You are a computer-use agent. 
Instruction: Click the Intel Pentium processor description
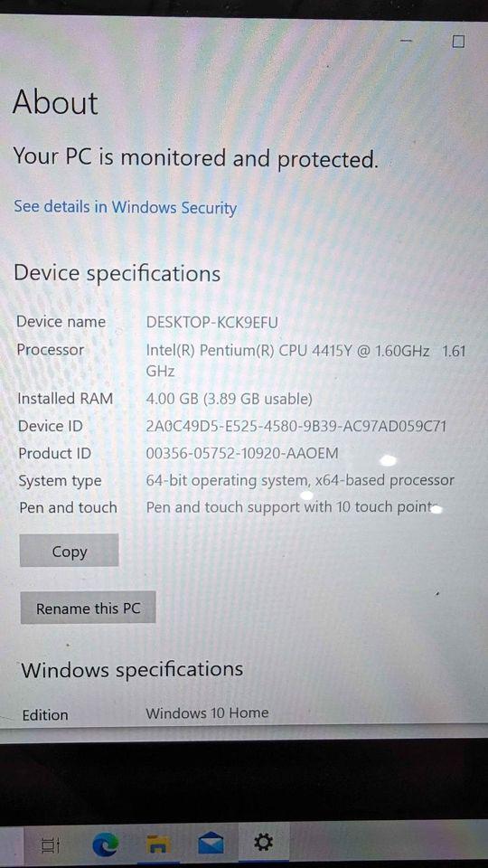pyautogui.click(x=306, y=361)
